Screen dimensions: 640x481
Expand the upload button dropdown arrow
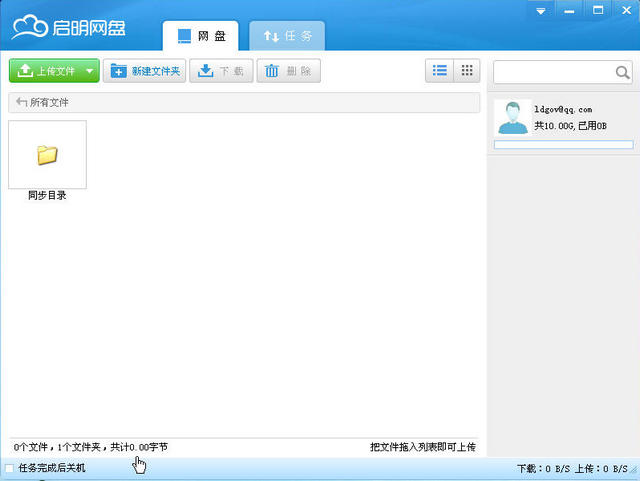click(90, 71)
